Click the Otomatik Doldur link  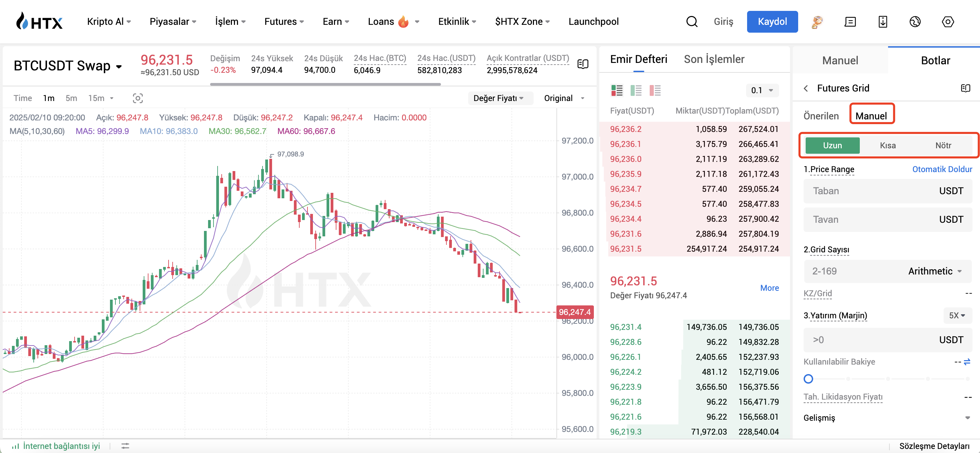click(942, 169)
